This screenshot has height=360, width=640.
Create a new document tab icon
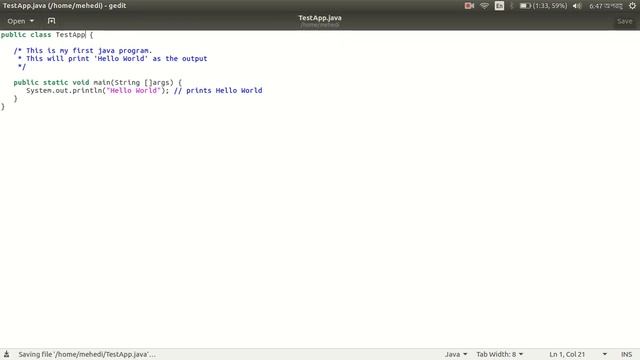pos(51,21)
